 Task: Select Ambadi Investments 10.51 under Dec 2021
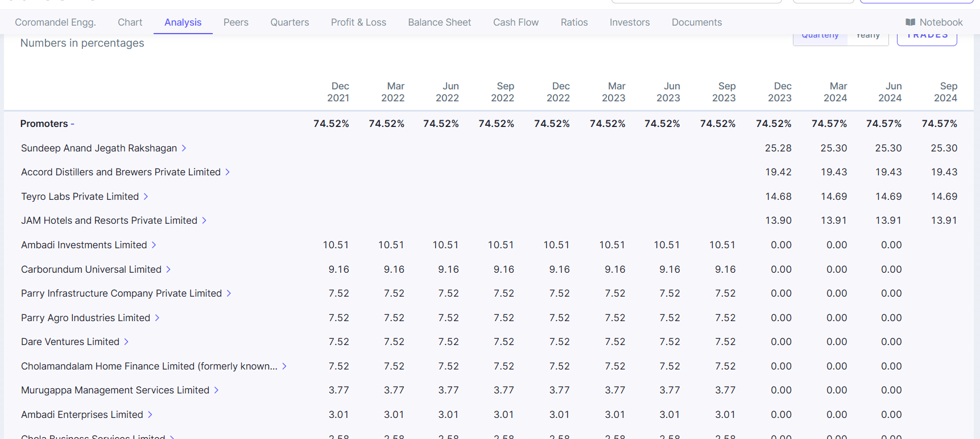pos(336,245)
